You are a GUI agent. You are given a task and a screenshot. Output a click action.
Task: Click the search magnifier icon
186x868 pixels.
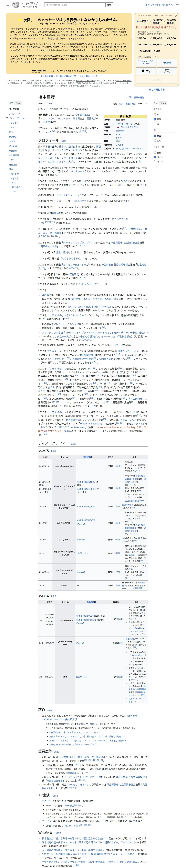(x=47, y=5)
